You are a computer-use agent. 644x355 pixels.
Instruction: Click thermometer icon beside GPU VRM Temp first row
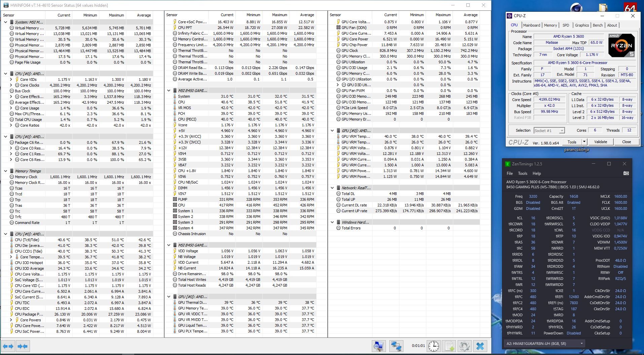point(338,136)
